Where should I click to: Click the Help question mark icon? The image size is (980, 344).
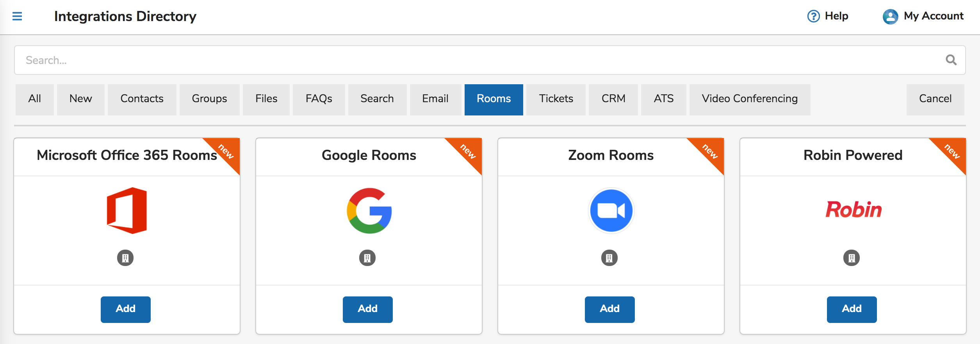[x=813, y=16]
